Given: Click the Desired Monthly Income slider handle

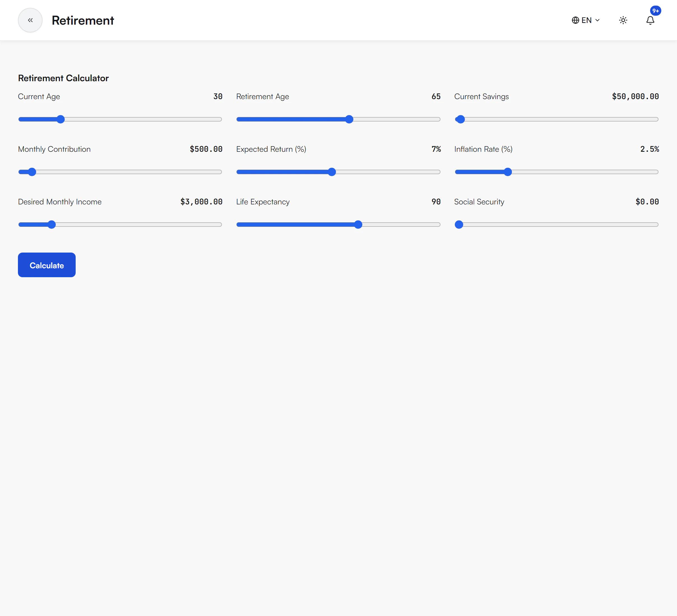Looking at the screenshot, I should (51, 225).
